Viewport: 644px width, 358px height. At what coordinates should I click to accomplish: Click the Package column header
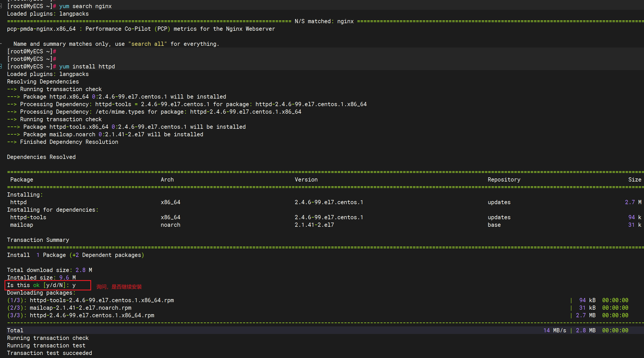point(22,180)
